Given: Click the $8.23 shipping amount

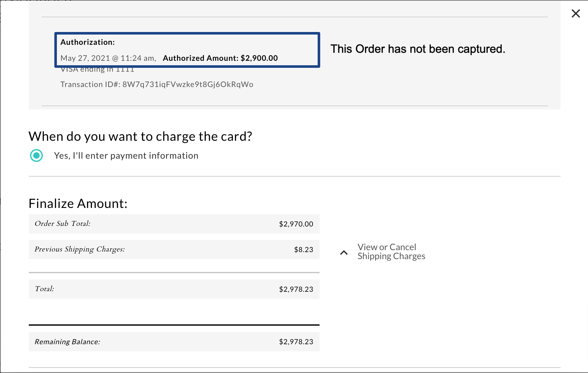Looking at the screenshot, I should coord(304,250).
